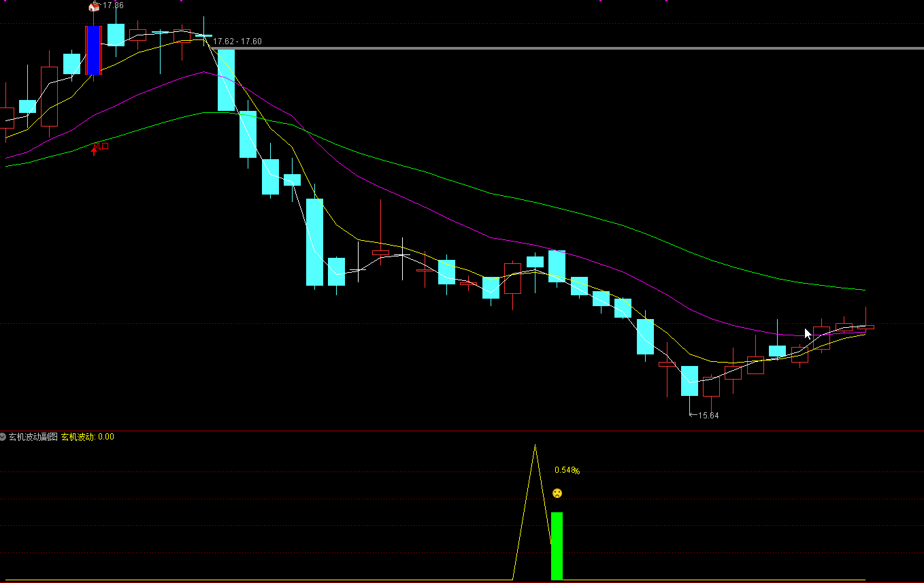The height and width of the screenshot is (583, 924).
Task: Click the large cyan candle below the gap line
Action: [x=226, y=80]
